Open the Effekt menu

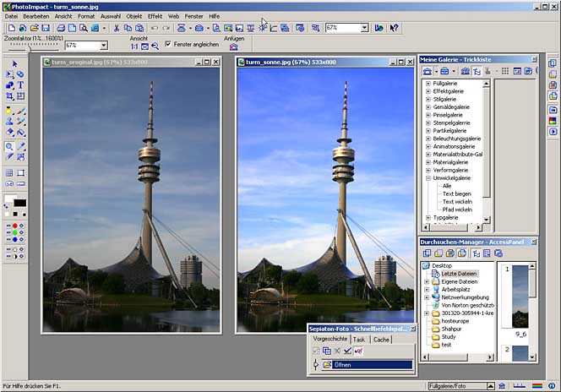(x=155, y=16)
